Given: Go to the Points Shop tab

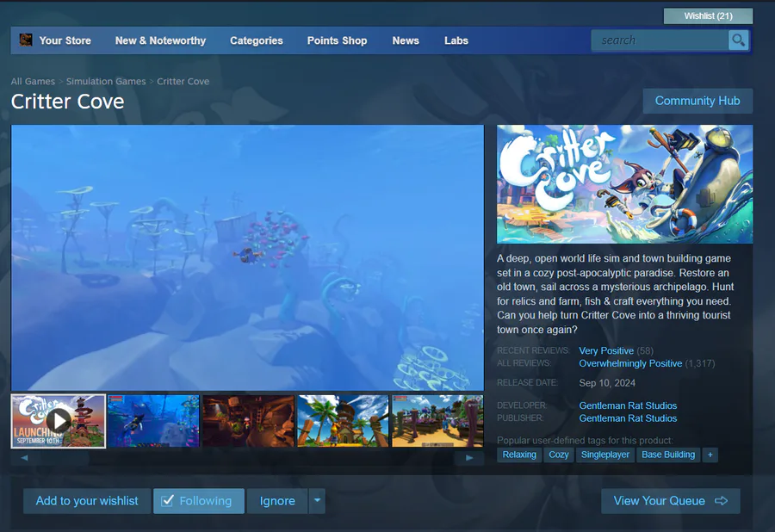Looking at the screenshot, I should point(337,40).
